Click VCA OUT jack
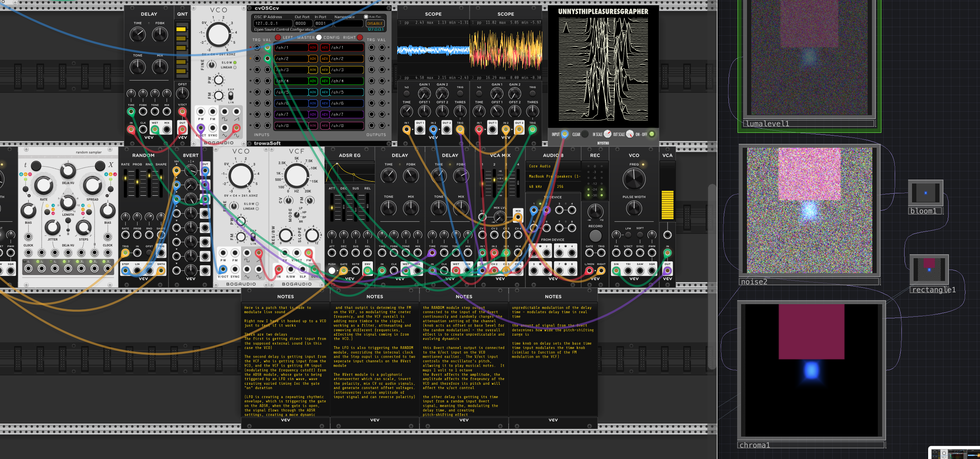 [x=667, y=271]
